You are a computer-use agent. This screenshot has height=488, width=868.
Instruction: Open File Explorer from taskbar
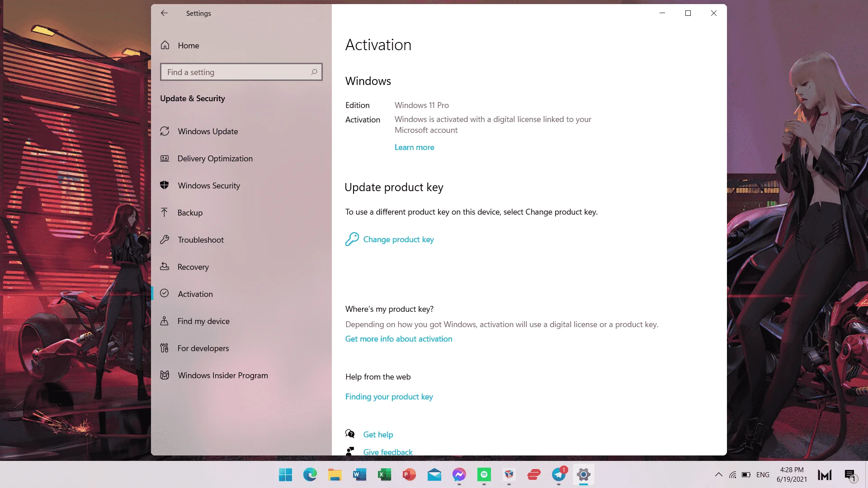(x=335, y=474)
